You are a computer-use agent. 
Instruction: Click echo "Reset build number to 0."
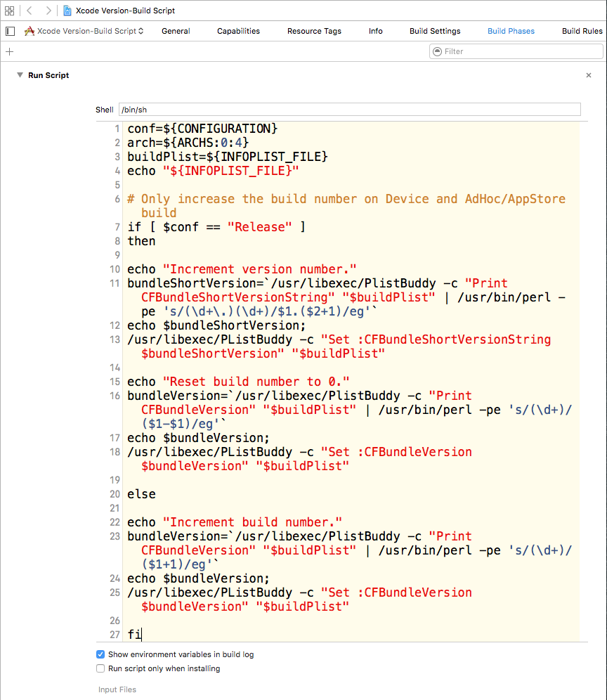coord(238,382)
